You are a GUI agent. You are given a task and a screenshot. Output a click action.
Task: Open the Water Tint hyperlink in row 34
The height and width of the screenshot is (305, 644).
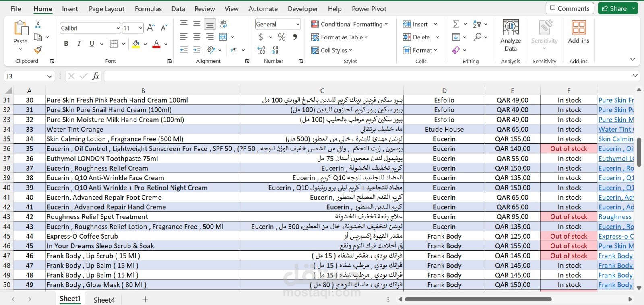point(616,129)
